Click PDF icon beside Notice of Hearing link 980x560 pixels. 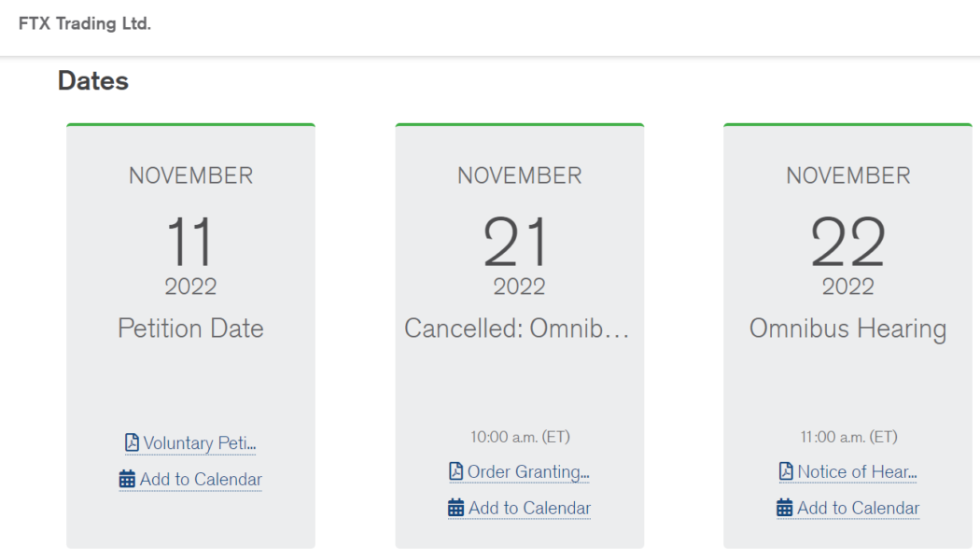pyautogui.click(x=786, y=471)
